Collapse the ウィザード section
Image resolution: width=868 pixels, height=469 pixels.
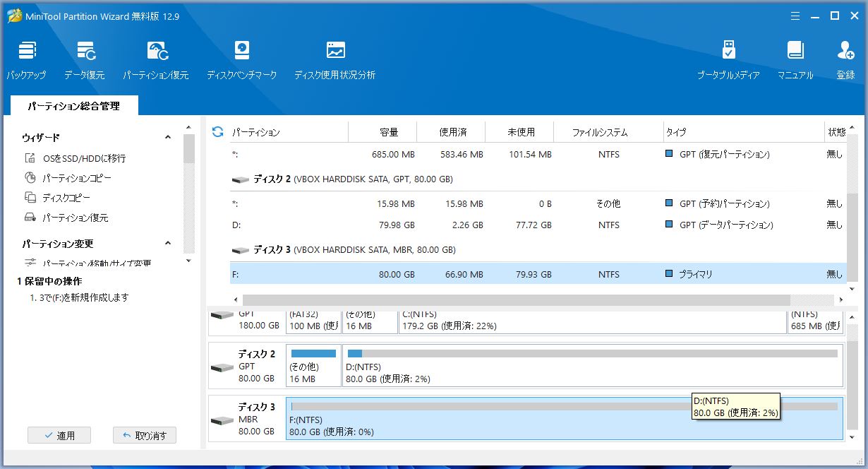pyautogui.click(x=168, y=137)
